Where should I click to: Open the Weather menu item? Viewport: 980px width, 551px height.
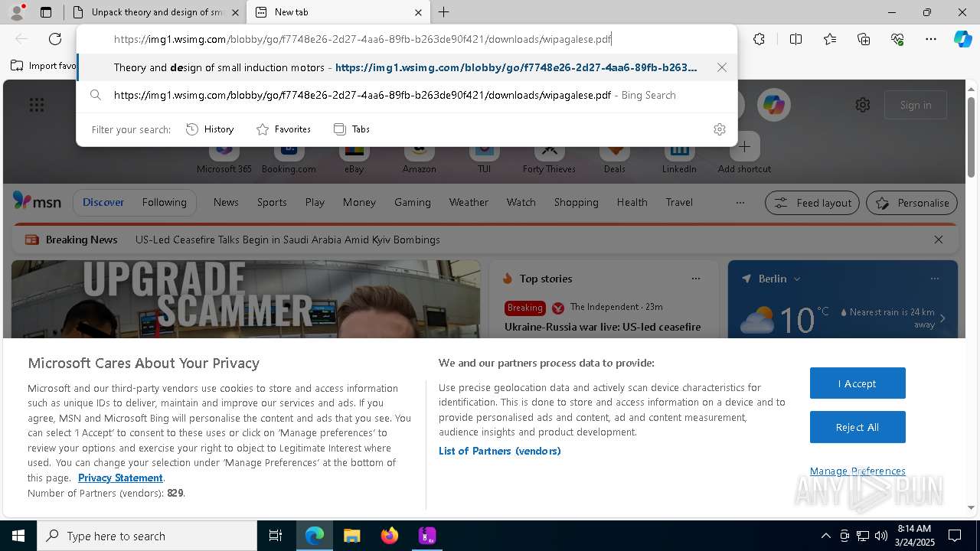[469, 202]
